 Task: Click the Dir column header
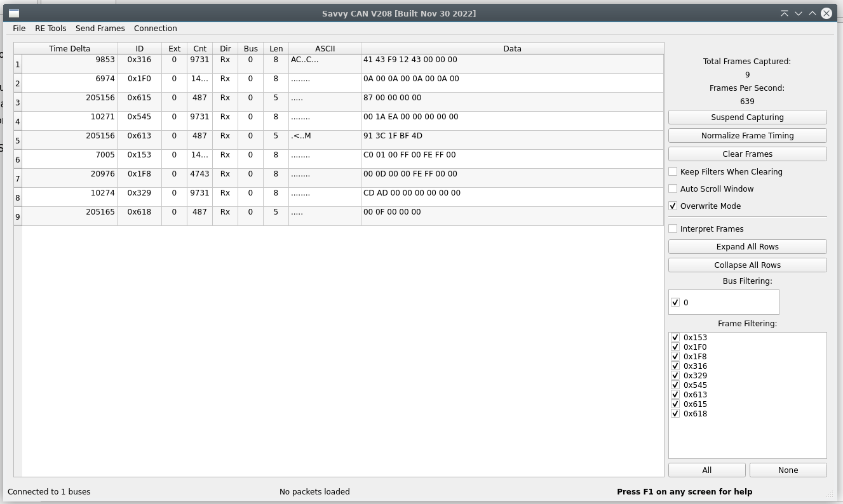(x=225, y=49)
